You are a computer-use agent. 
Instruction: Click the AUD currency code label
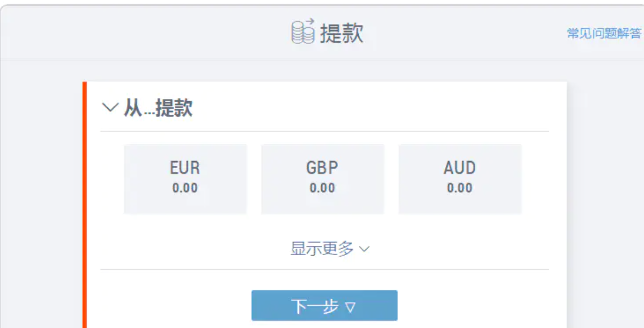[459, 168]
